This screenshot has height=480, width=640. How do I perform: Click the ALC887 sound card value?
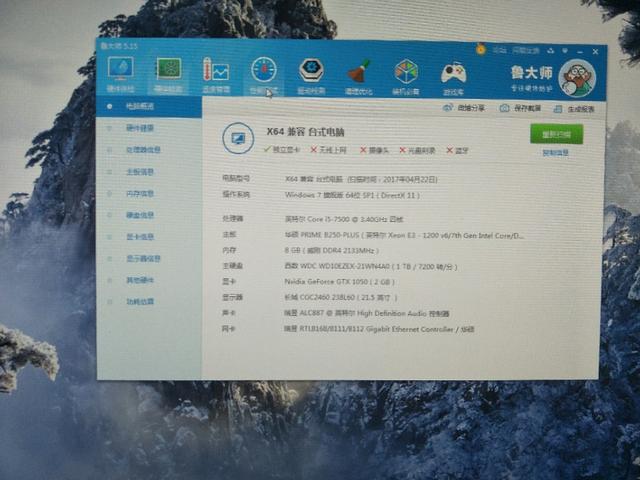pos(367,313)
